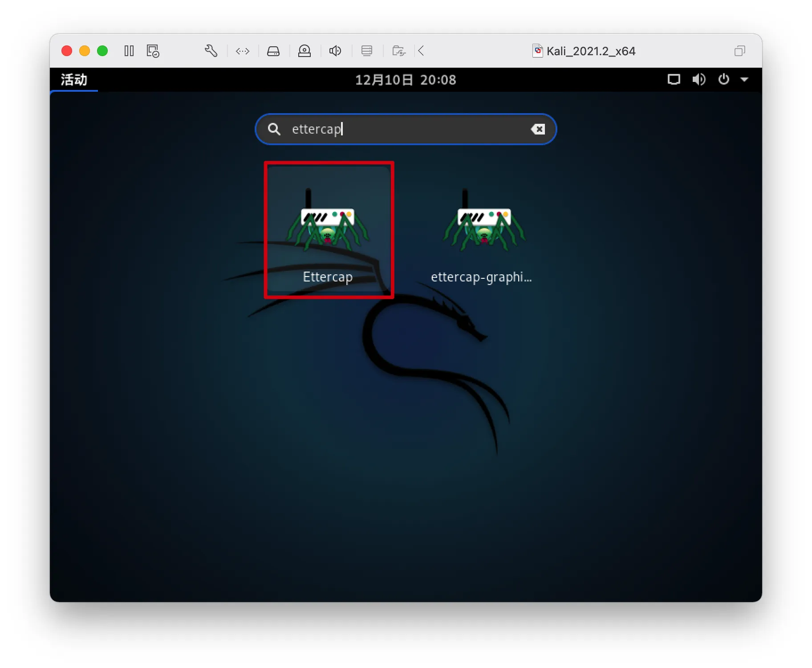Viewport: 812px width, 668px height.
Task: Click the search magnifier icon
Action: click(274, 129)
